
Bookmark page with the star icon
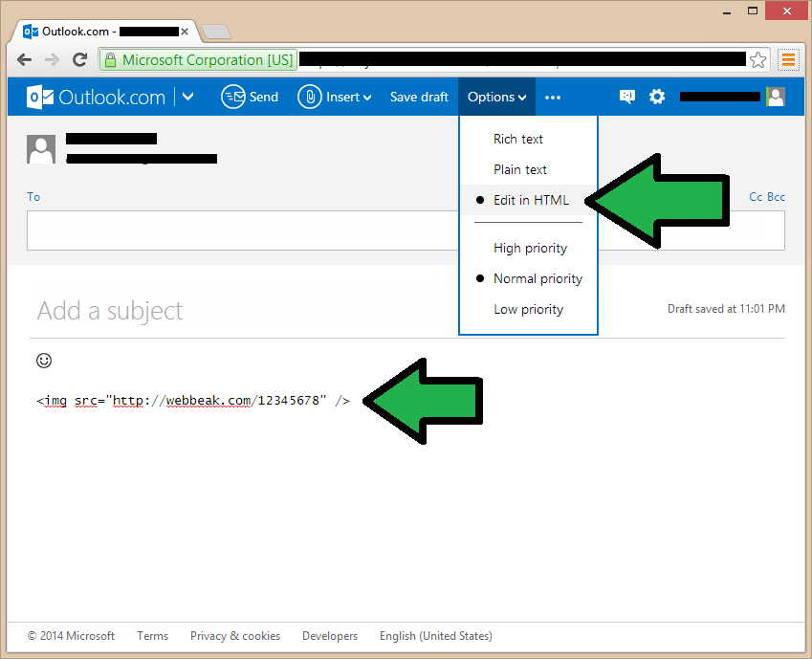tap(757, 60)
